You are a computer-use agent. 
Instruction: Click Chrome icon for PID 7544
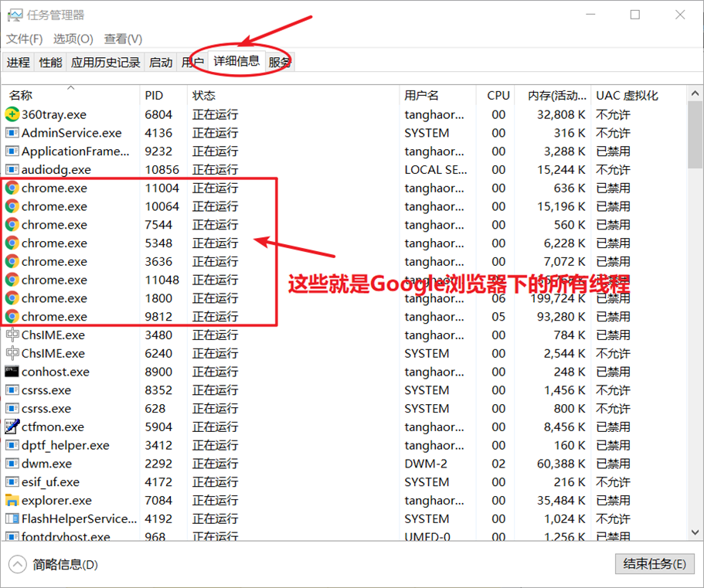pyautogui.click(x=12, y=225)
